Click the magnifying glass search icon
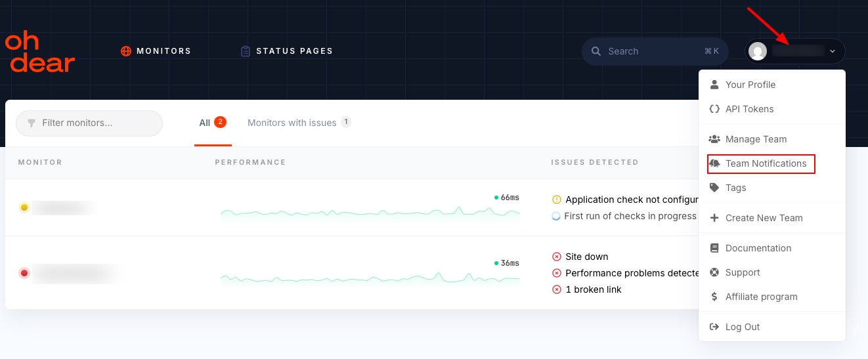The image size is (868, 359). click(596, 51)
